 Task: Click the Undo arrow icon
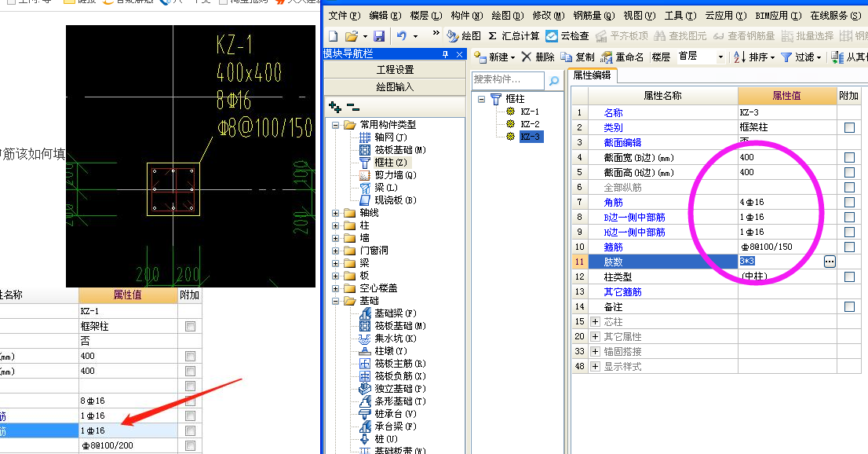(402, 36)
